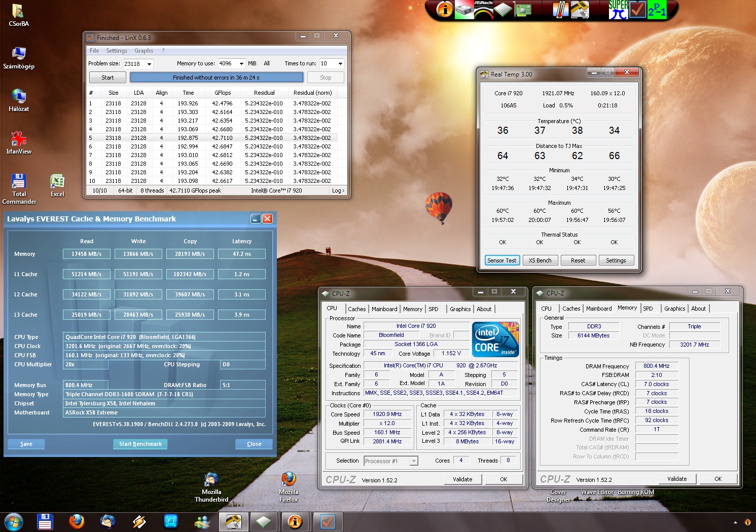The image size is (756, 532).
Task: Switch to CPU tab in CPU-Z memory window
Action: [x=546, y=309]
